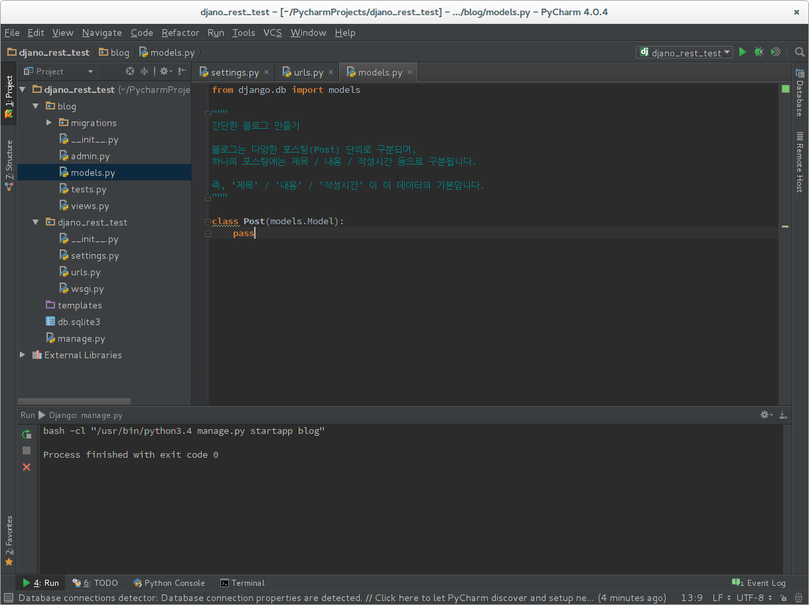Open run configuration dropdown djano_rest_test
Screen dimensions: 809x605
click(x=685, y=52)
